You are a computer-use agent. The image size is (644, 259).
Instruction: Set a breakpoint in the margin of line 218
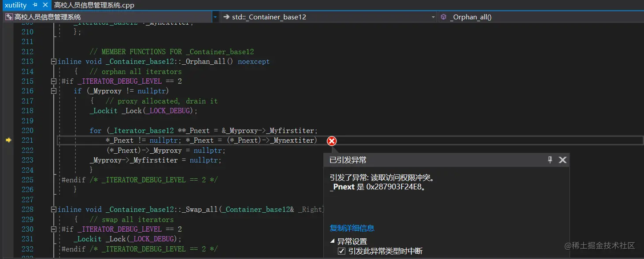tap(8, 111)
